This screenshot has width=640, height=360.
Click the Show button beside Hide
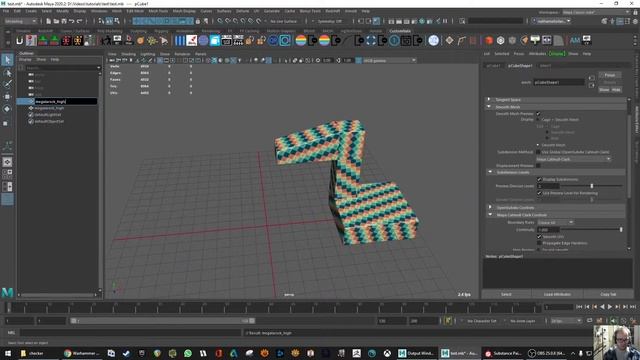click(604, 90)
